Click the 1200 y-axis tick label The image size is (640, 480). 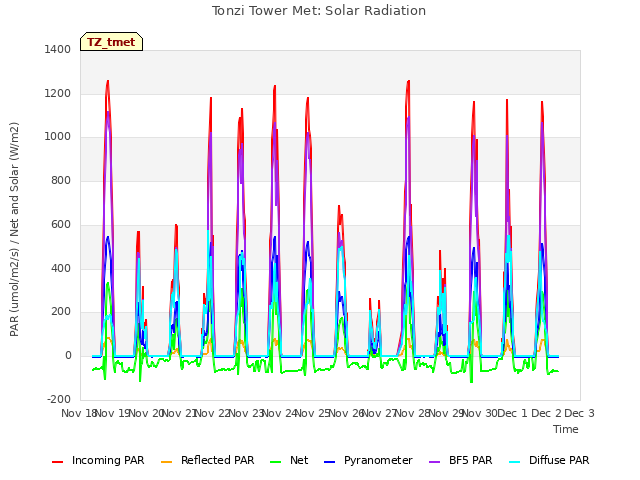(58, 93)
